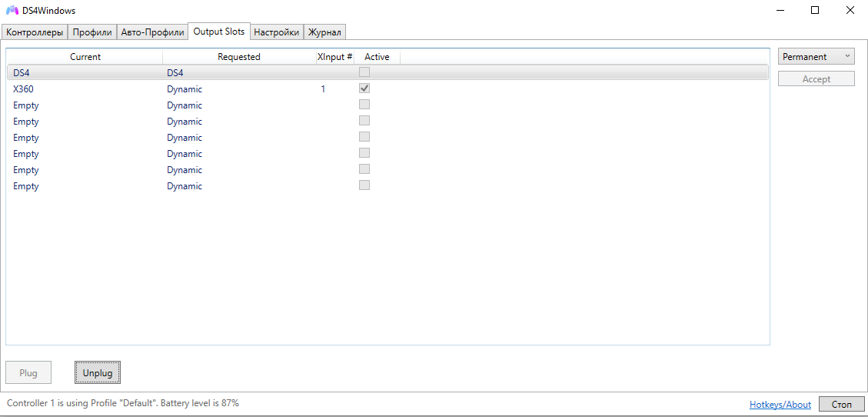This screenshot has height=417, width=868.
Task: Open the Журнал tab
Action: click(x=325, y=32)
